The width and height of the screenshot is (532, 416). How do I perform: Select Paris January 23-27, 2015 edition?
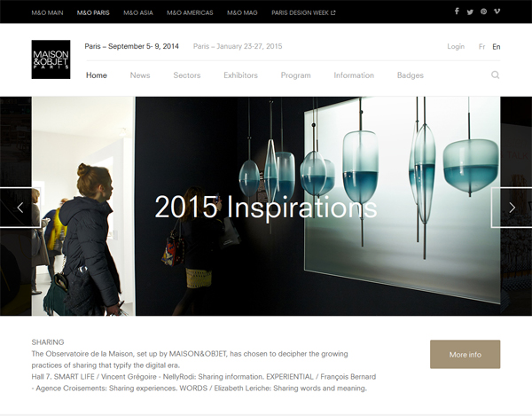tap(238, 46)
